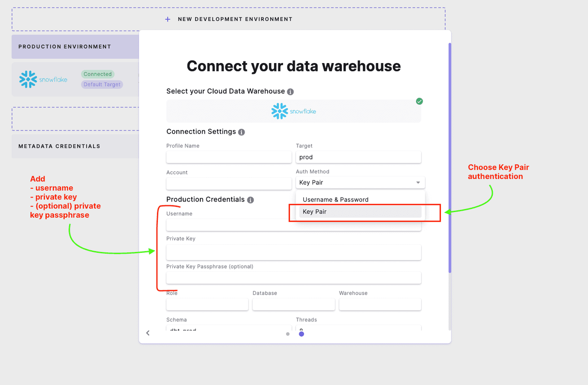Show the Production Credentials info tooltip

pos(250,200)
